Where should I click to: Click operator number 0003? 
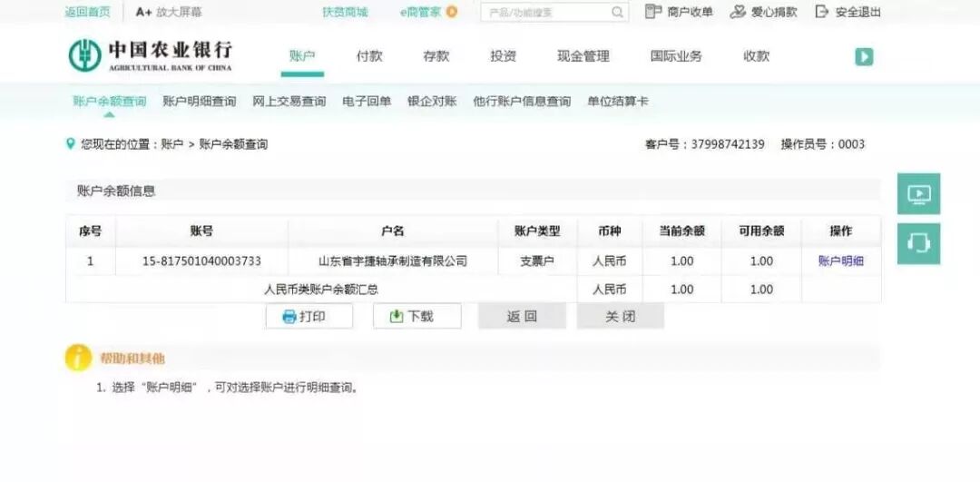point(851,144)
